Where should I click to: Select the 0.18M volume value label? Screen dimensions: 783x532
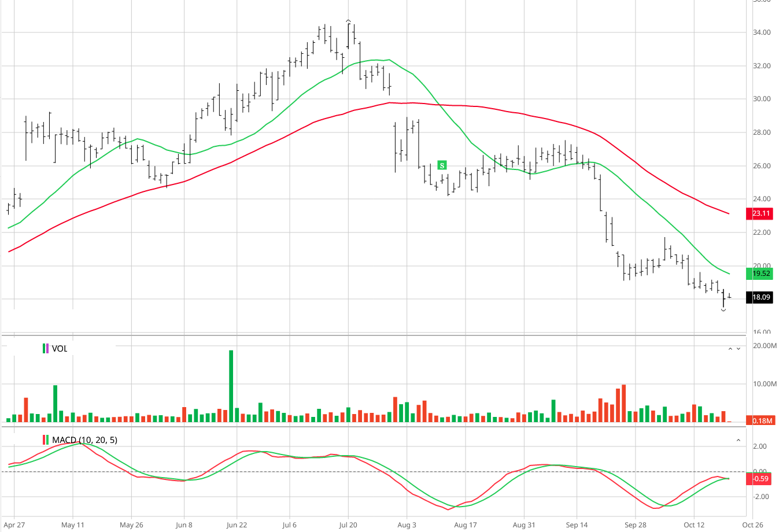click(761, 420)
